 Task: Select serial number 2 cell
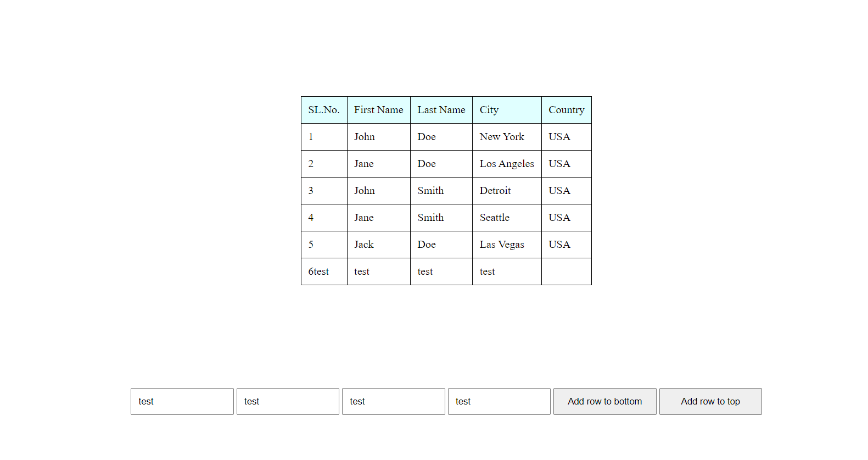(x=324, y=164)
